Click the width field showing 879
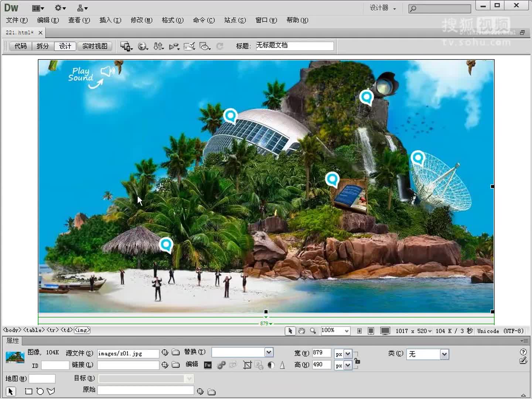 [321, 353]
